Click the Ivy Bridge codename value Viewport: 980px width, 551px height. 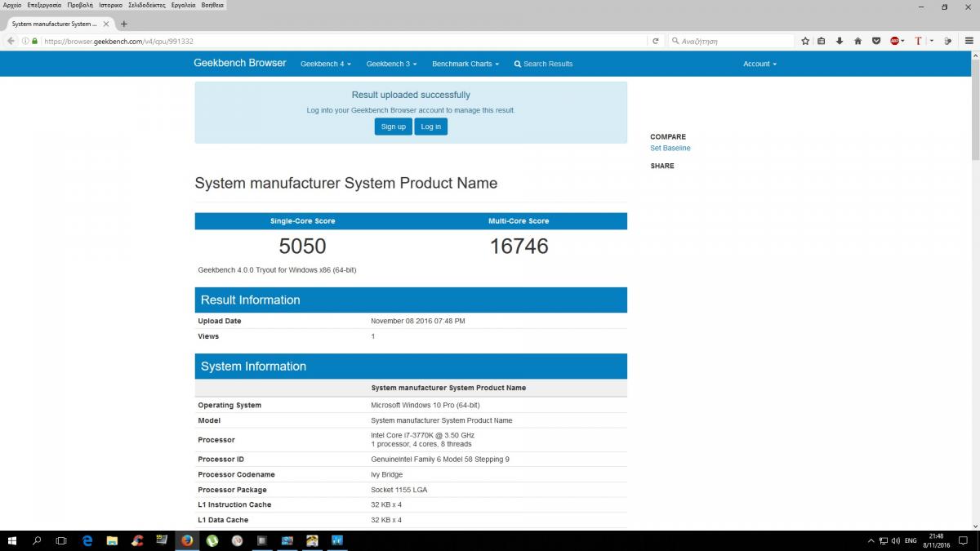pos(386,474)
